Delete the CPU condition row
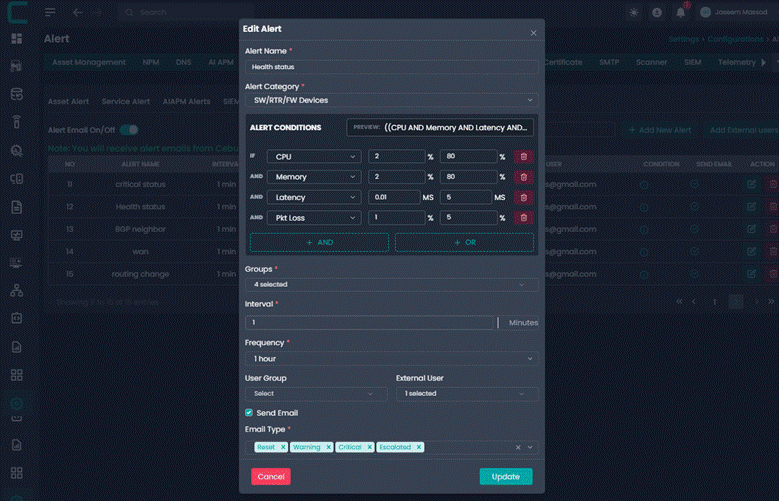Screen dimensions: 779x501 pyautogui.click(x=524, y=157)
